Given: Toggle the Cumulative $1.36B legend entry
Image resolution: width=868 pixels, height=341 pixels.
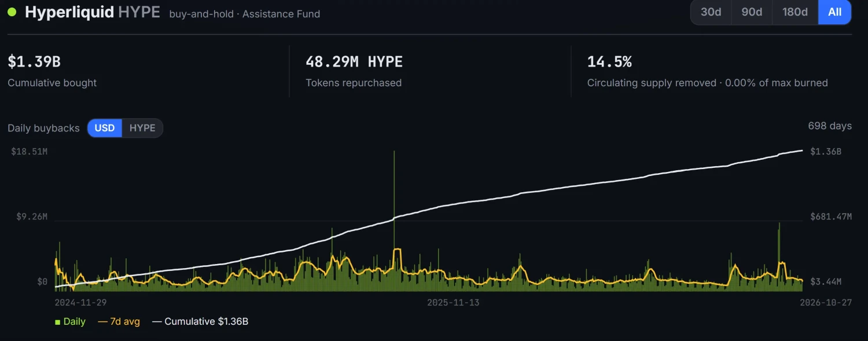Looking at the screenshot, I should coord(200,321).
